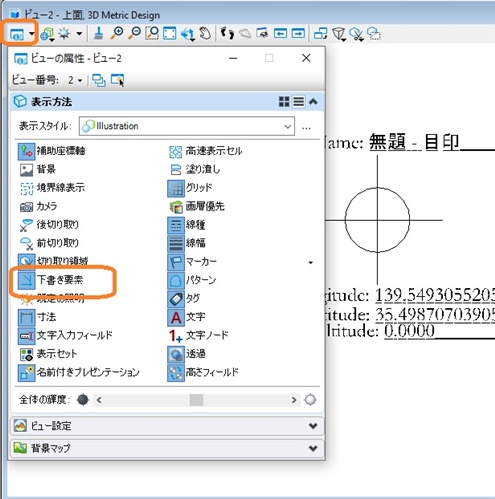
Task: Click the Navigate View icon
Action: click(262, 33)
